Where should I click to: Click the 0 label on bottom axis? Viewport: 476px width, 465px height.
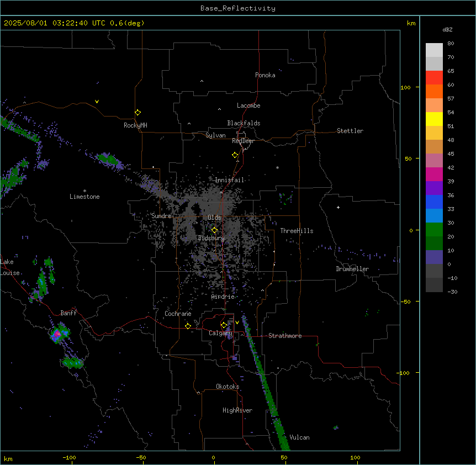[213, 457]
